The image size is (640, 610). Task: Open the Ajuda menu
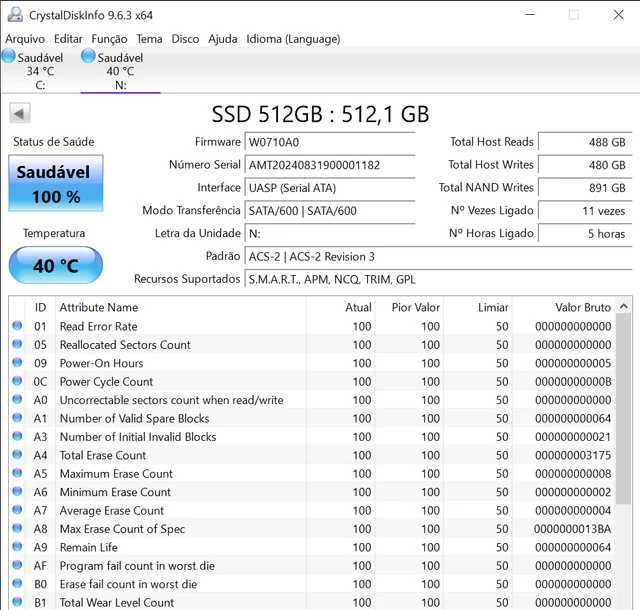(223, 39)
